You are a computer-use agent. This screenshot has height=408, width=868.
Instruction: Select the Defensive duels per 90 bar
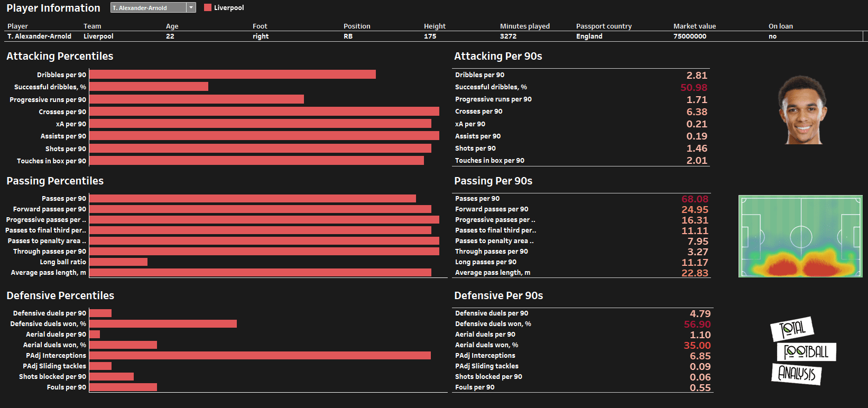(x=100, y=313)
